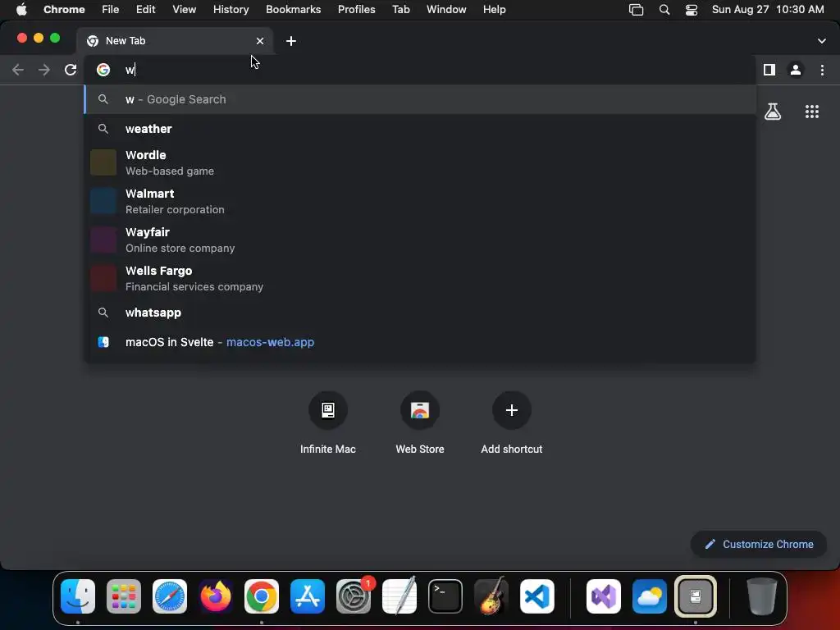Choose the 'whatsapp' search suggestion
This screenshot has height=630, width=840.
(420, 313)
